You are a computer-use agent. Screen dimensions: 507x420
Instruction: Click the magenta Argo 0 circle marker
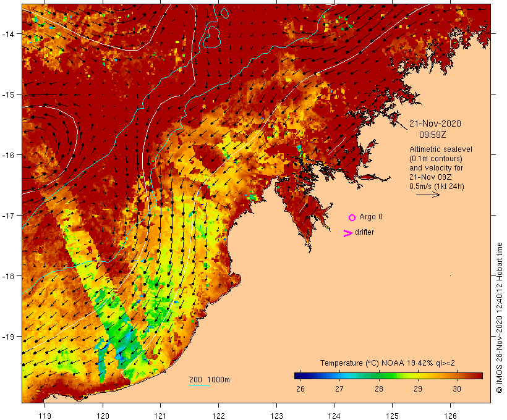[x=352, y=217]
